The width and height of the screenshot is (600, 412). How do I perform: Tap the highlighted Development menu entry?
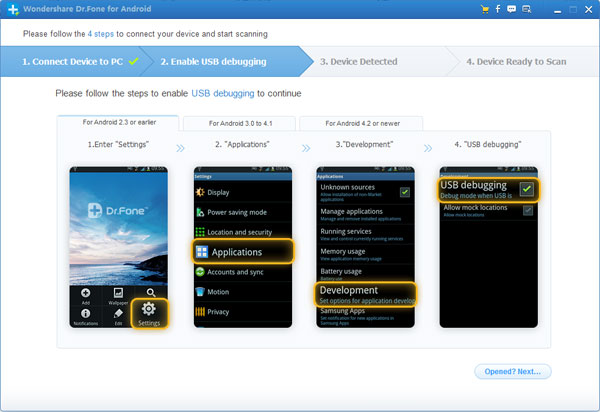coord(363,294)
